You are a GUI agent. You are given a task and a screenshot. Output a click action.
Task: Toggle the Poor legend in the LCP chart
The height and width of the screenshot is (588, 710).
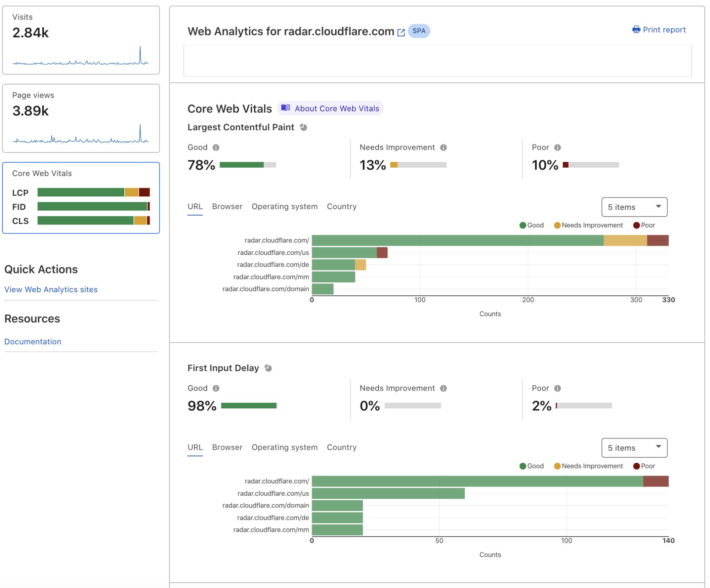click(644, 225)
